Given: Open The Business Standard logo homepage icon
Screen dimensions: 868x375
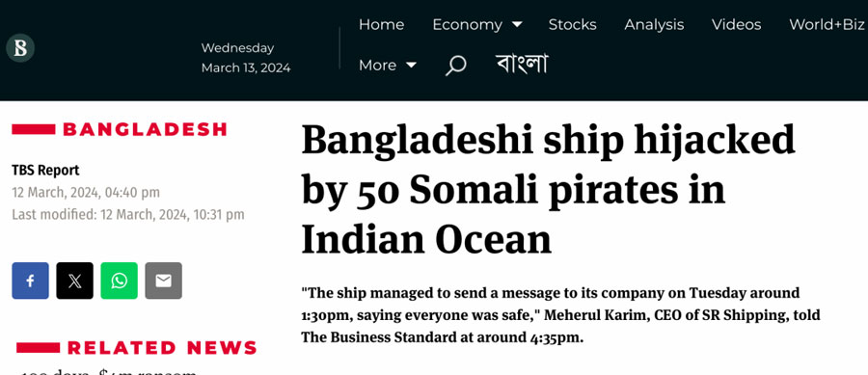Looking at the screenshot, I should pyautogui.click(x=20, y=48).
